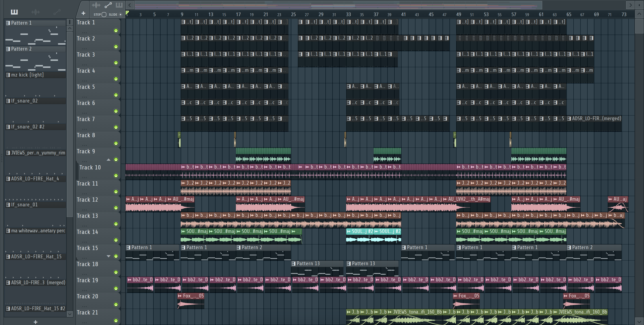Enable STEP edit mode checkbox
The height and width of the screenshot is (325, 644).
(104, 15)
